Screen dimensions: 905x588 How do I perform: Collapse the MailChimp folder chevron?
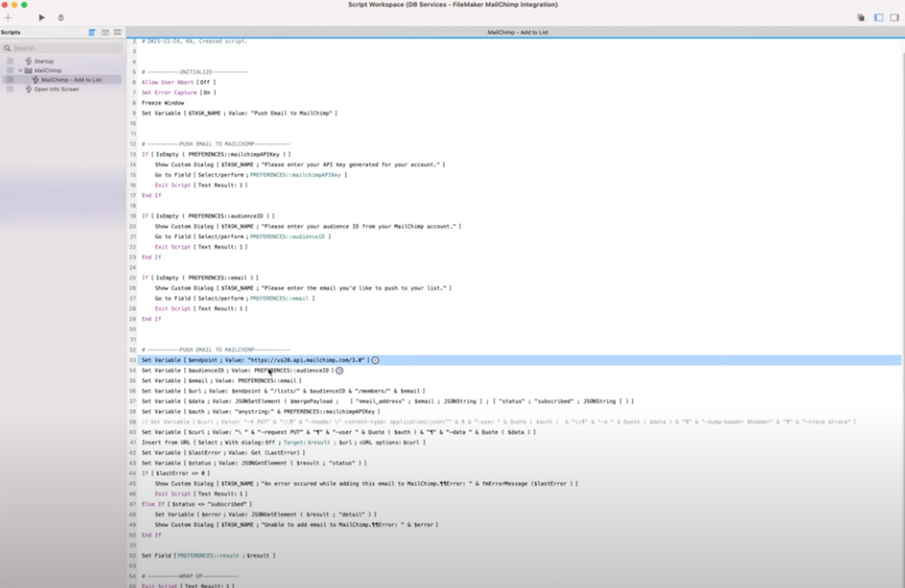[20, 70]
